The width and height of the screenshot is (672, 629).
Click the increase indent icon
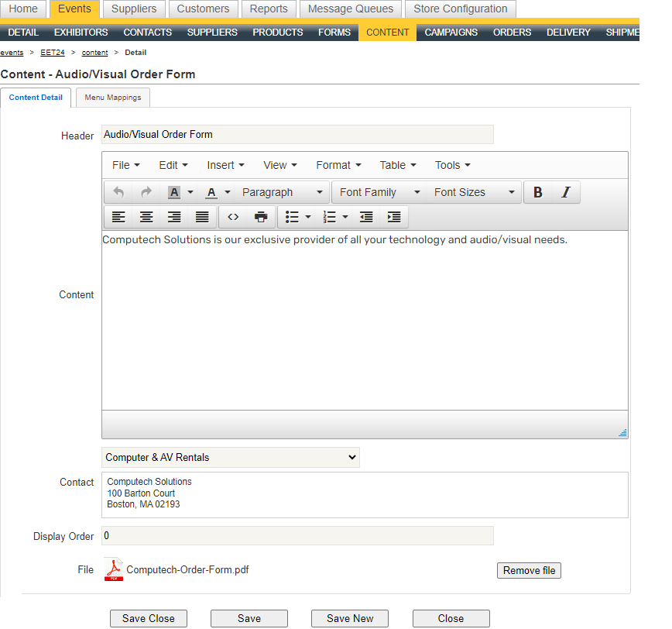point(394,217)
